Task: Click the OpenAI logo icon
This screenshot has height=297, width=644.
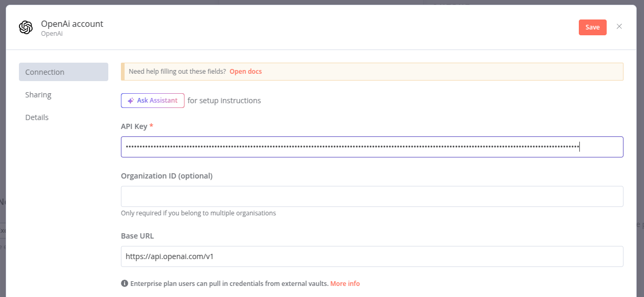Action: coord(26,27)
